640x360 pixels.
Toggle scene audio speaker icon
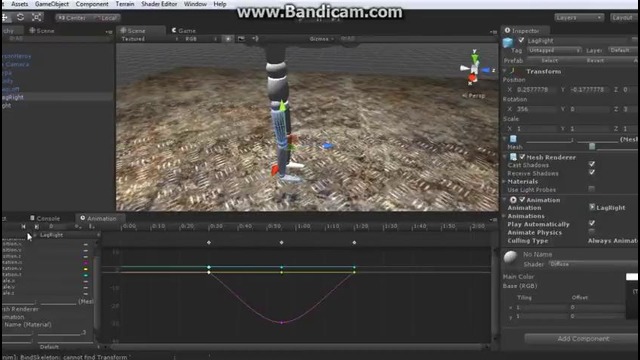255,39
